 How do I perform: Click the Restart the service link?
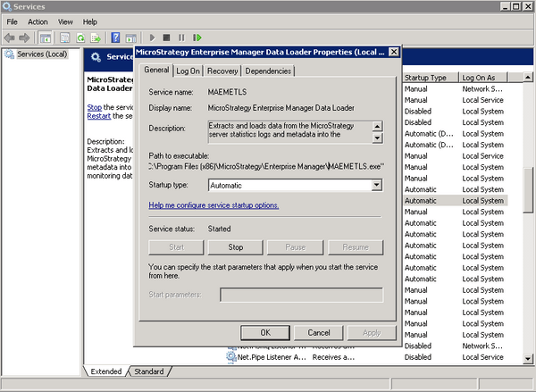pos(99,116)
